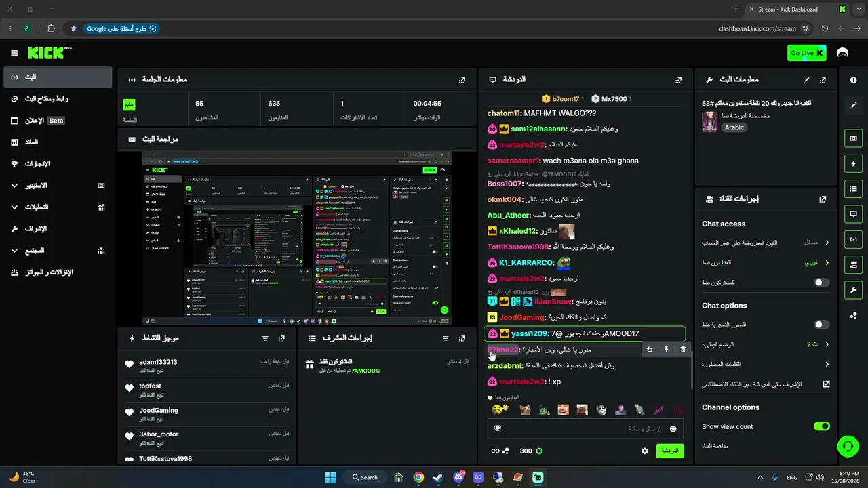This screenshot has width=868, height=488.
Task: Toggle the list widget in right rail
Action: click(x=853, y=188)
